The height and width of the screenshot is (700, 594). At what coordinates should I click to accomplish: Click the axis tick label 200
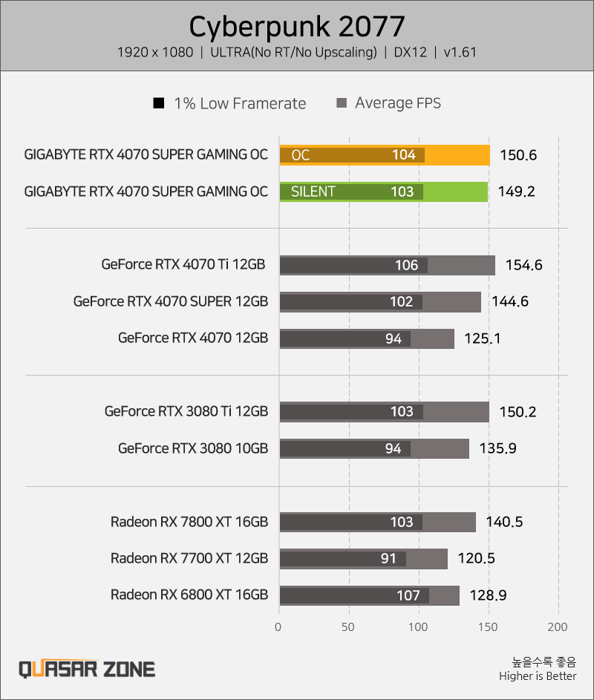click(x=558, y=627)
